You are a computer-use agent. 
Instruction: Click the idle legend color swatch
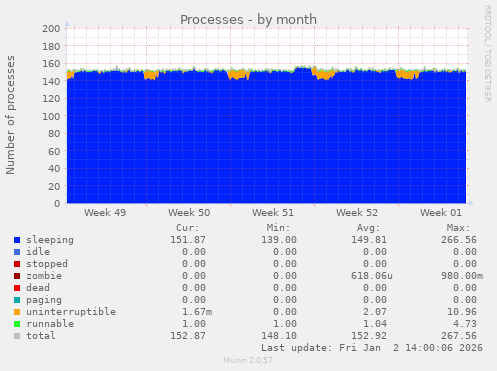pos(17,252)
